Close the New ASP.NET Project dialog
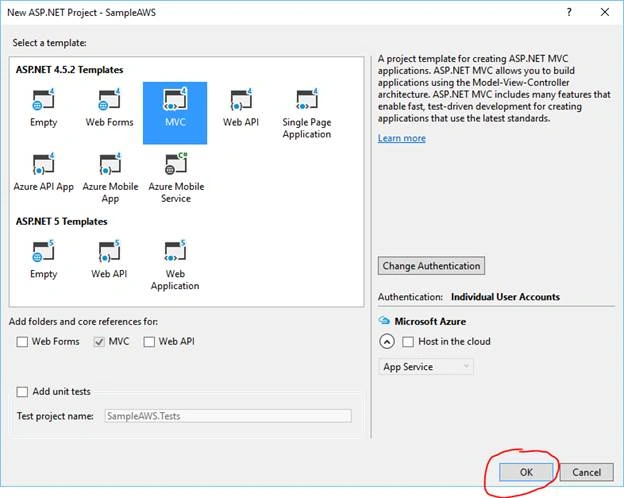Screen dimensions: 624x498 (x=605, y=12)
